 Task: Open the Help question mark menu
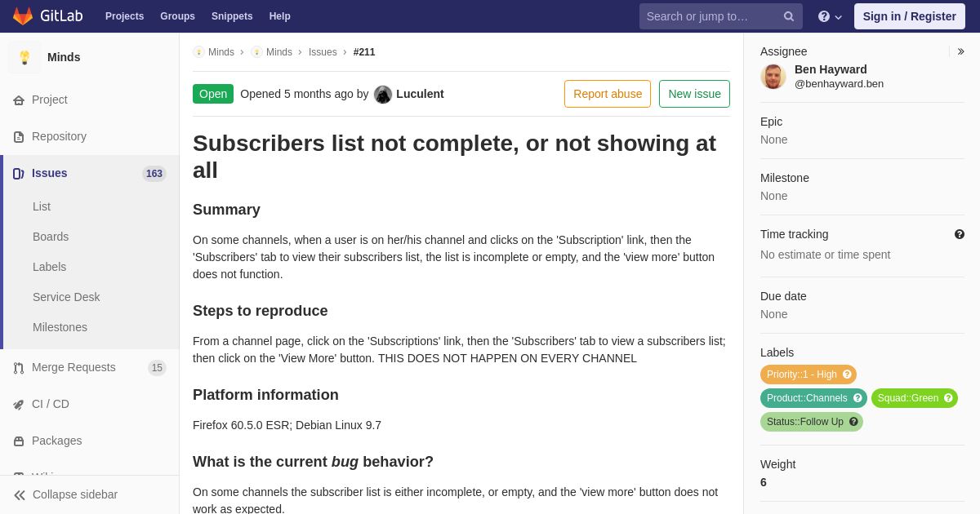click(x=830, y=16)
